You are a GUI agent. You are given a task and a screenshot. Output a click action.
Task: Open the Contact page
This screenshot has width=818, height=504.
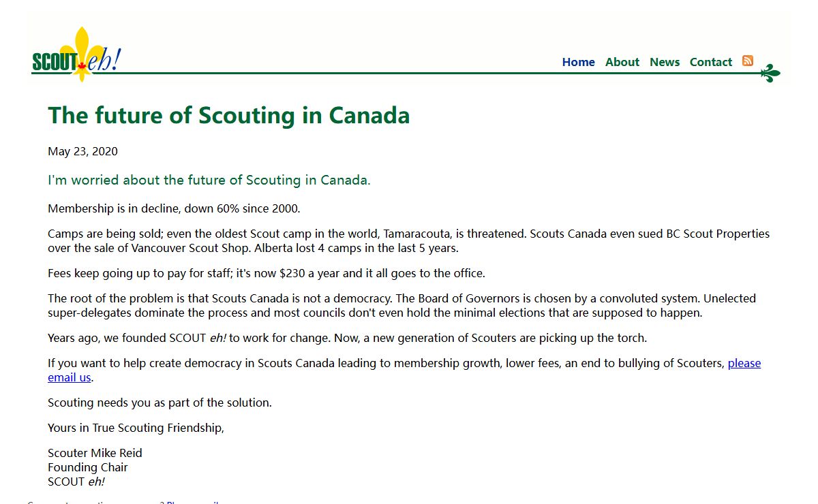click(x=710, y=62)
